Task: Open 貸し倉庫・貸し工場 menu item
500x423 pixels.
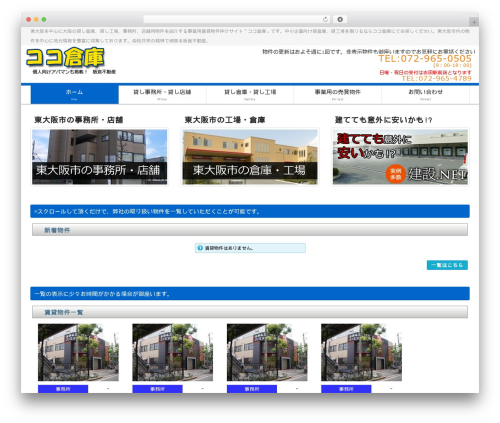Action: (x=250, y=94)
